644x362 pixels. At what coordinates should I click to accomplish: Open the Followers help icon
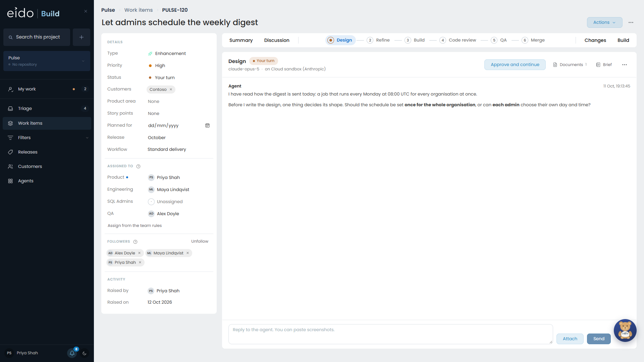point(135,242)
